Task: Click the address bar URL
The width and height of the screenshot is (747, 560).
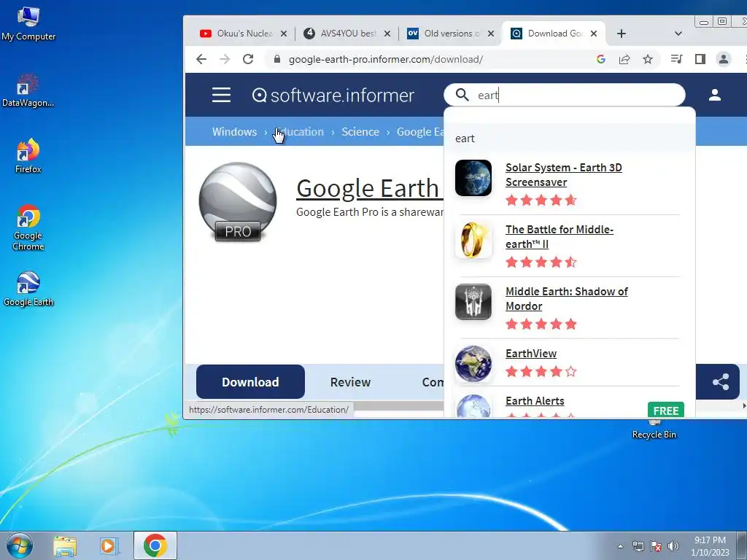Action: tap(386, 60)
